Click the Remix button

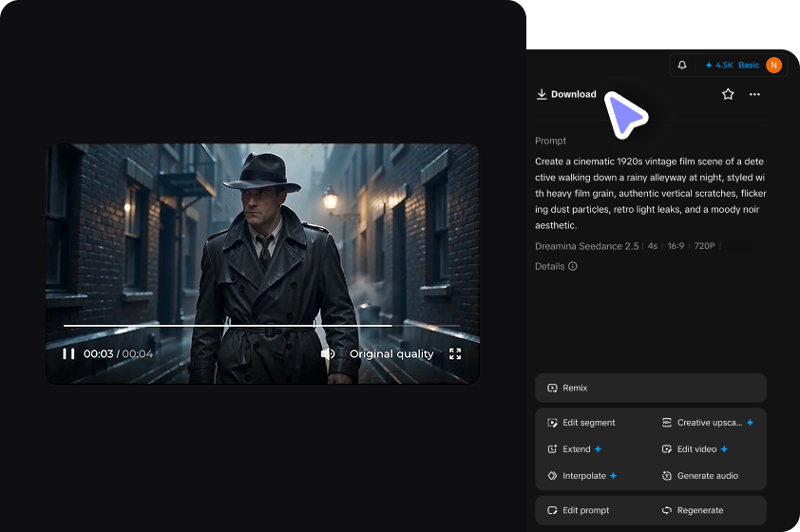[651, 388]
